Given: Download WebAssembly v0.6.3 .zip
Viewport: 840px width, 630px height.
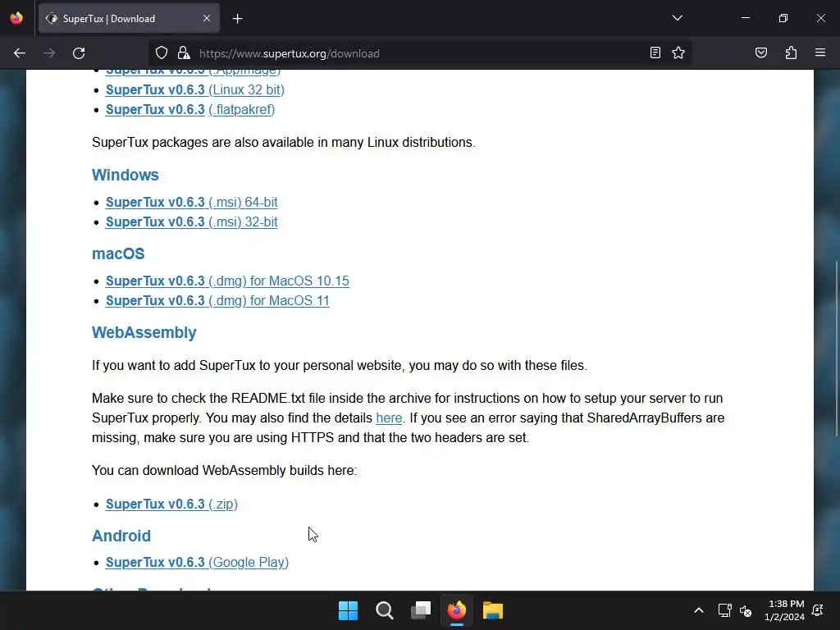Looking at the screenshot, I should [171, 504].
